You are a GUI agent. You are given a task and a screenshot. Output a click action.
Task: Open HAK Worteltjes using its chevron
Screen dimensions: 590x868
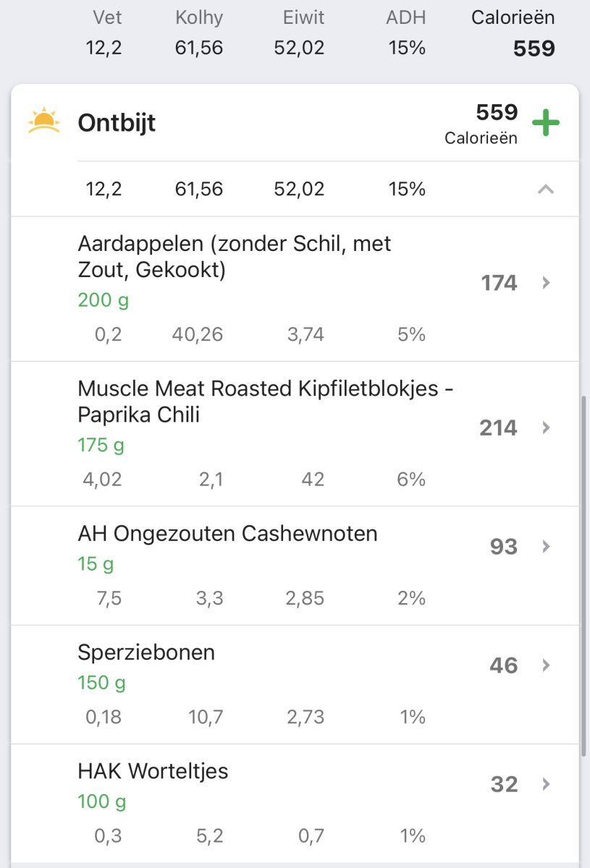547,784
